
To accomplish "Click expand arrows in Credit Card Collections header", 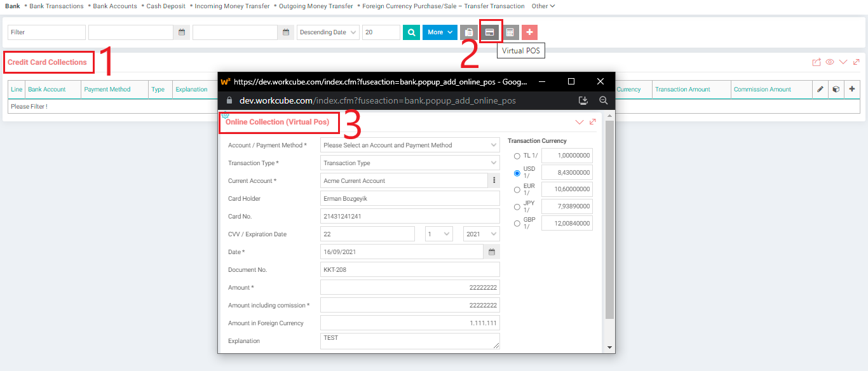I will coord(857,62).
